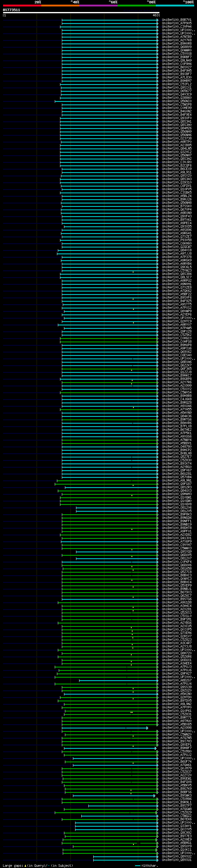Select the UniRef100_Q67OP4 label
This screenshot has height=868, width=197.
pos(176,210)
